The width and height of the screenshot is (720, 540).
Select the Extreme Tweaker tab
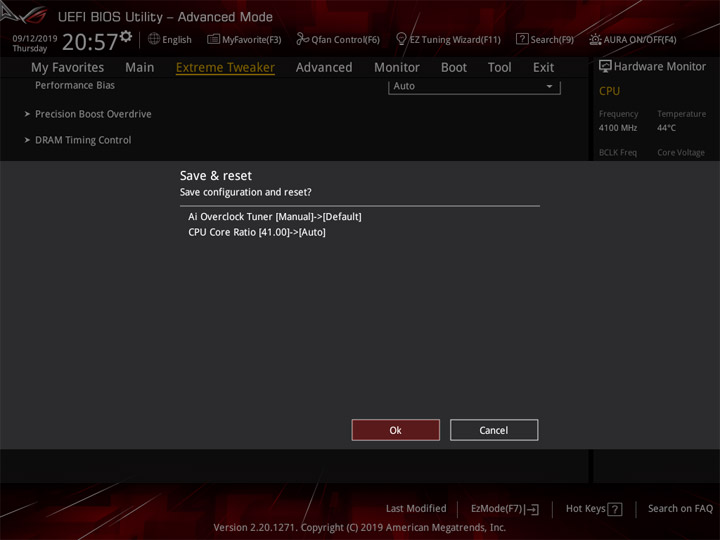point(225,68)
